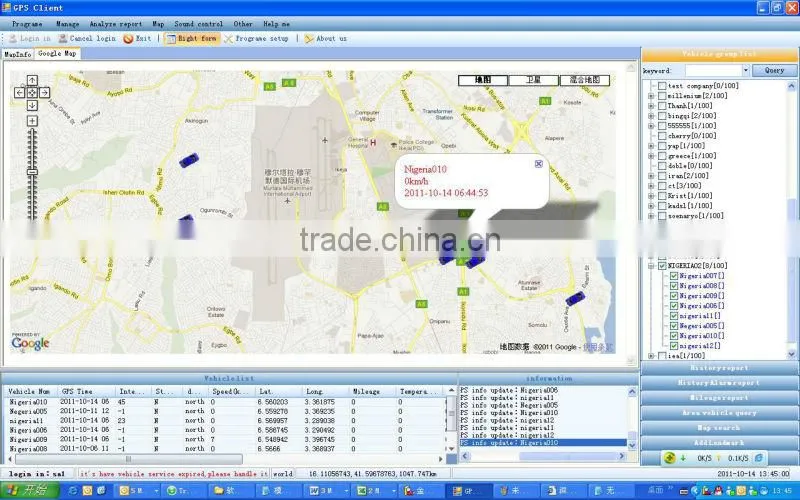Viewport: 800px width, 500px height.
Task: Switch to the Google Map tab
Action: point(57,54)
